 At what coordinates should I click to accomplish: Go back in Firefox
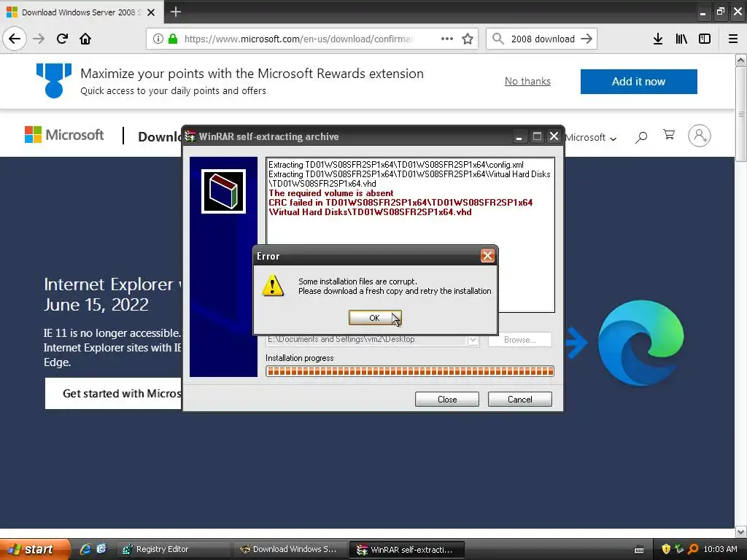click(15, 39)
